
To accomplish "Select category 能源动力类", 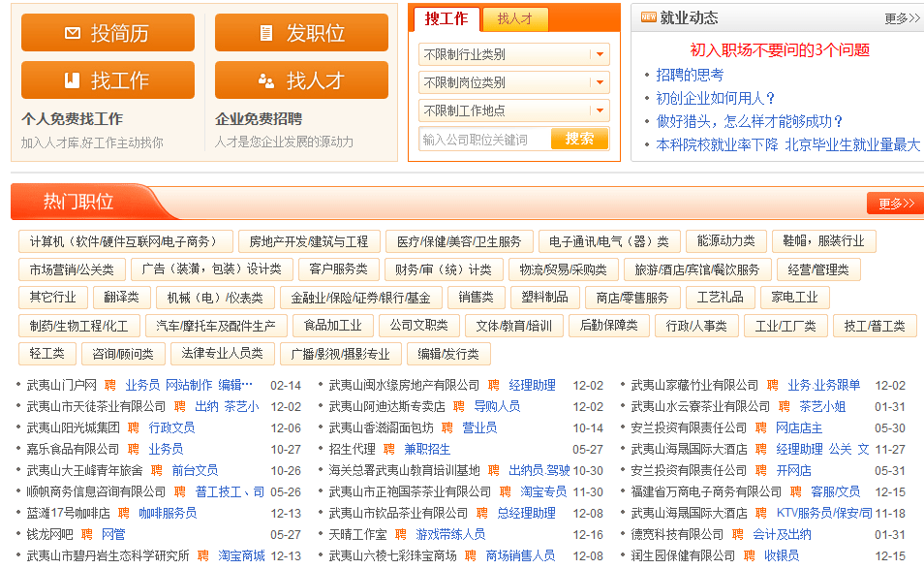I will pyautogui.click(x=726, y=241).
